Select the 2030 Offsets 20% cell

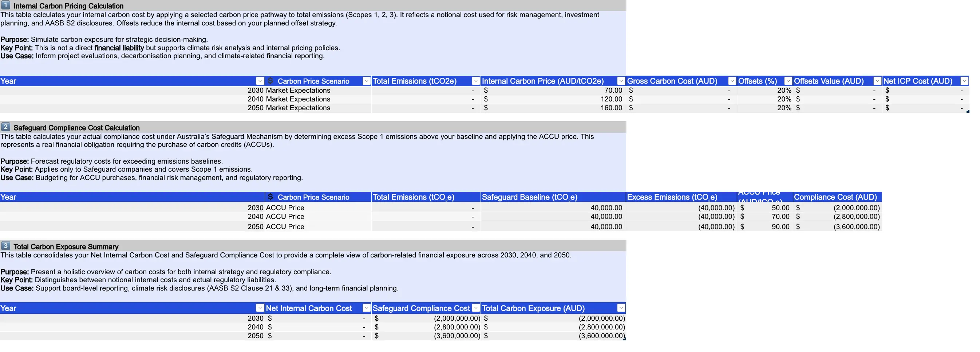coord(765,91)
